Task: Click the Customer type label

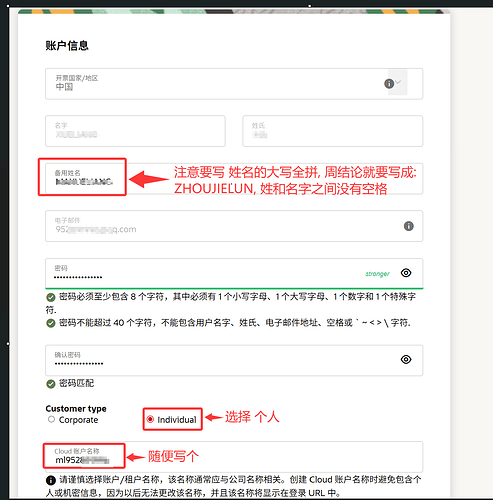Action: tap(76, 409)
